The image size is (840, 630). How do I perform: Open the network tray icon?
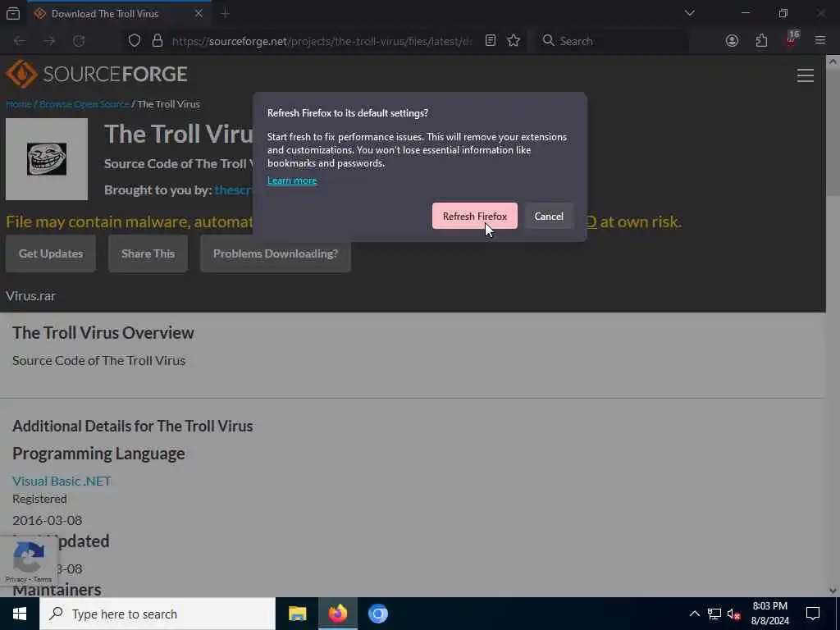[714, 614]
